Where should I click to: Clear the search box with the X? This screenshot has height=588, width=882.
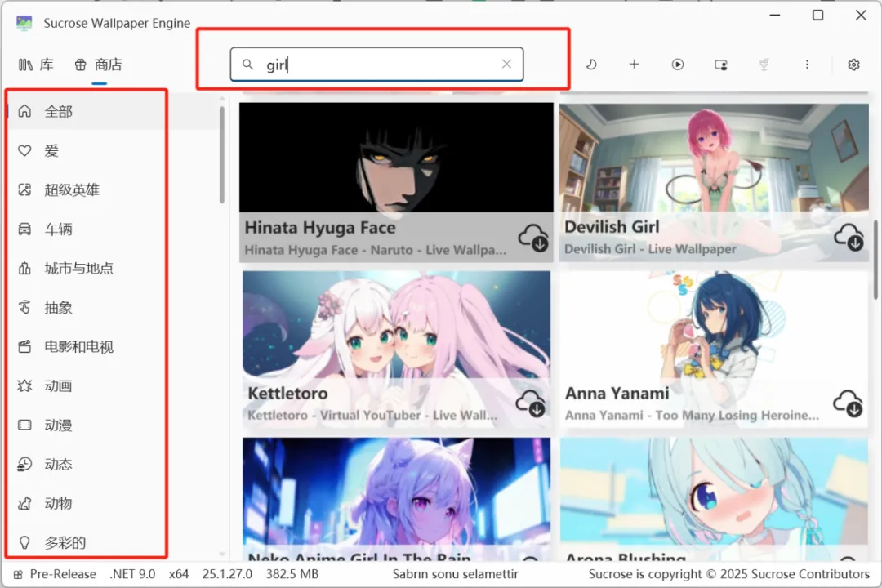506,64
